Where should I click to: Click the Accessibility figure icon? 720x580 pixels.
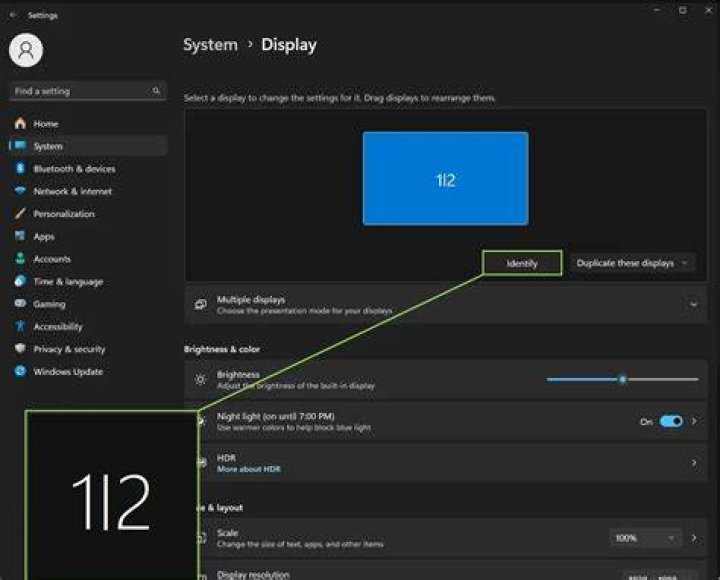20,326
